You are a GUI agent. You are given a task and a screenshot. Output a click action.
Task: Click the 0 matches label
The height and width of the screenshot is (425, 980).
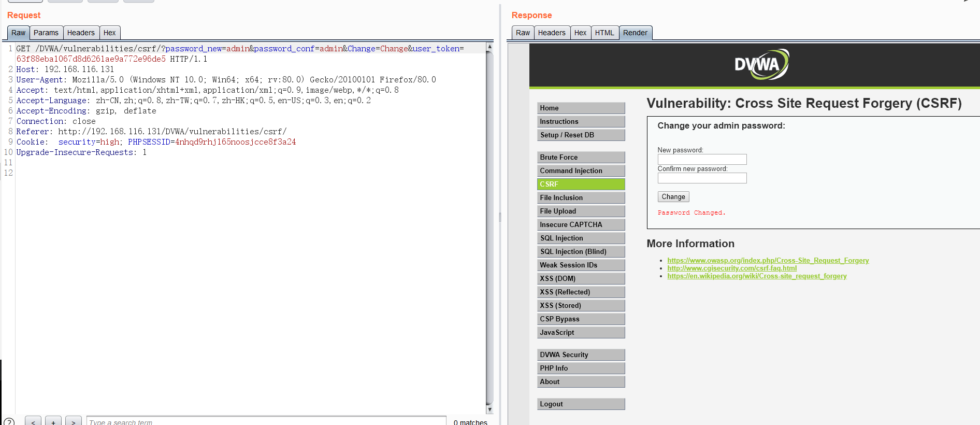[x=470, y=422]
